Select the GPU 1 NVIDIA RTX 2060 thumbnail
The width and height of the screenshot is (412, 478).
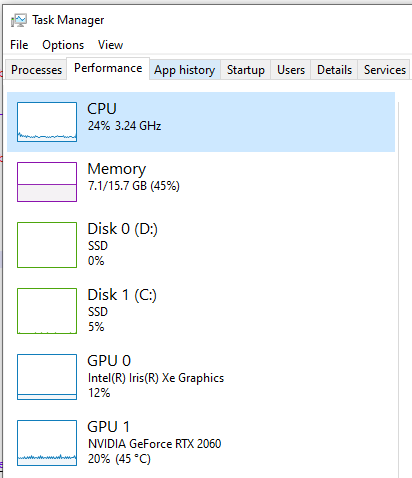[47, 443]
